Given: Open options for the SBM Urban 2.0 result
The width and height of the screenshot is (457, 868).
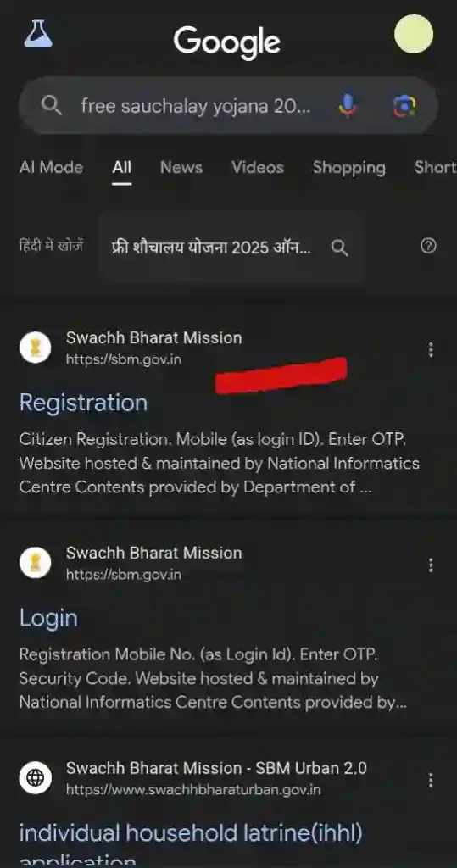Looking at the screenshot, I should point(431,781).
